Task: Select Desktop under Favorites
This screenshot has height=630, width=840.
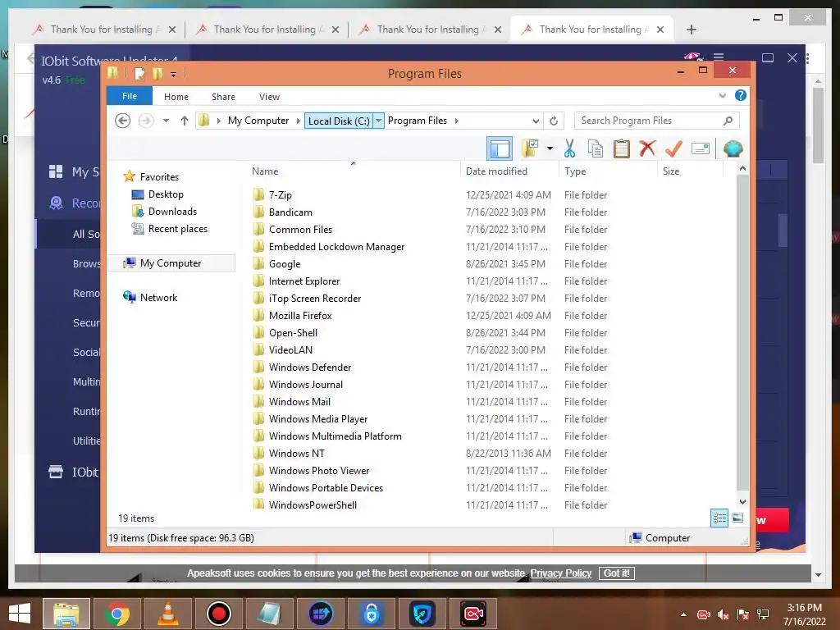Action: click(x=166, y=194)
